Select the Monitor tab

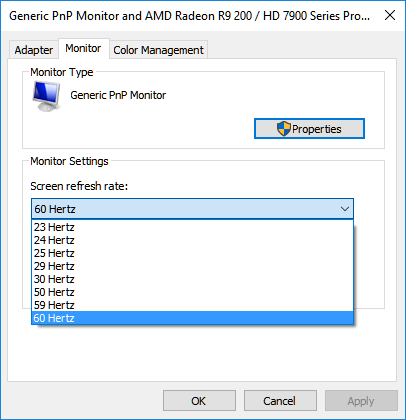(83, 48)
